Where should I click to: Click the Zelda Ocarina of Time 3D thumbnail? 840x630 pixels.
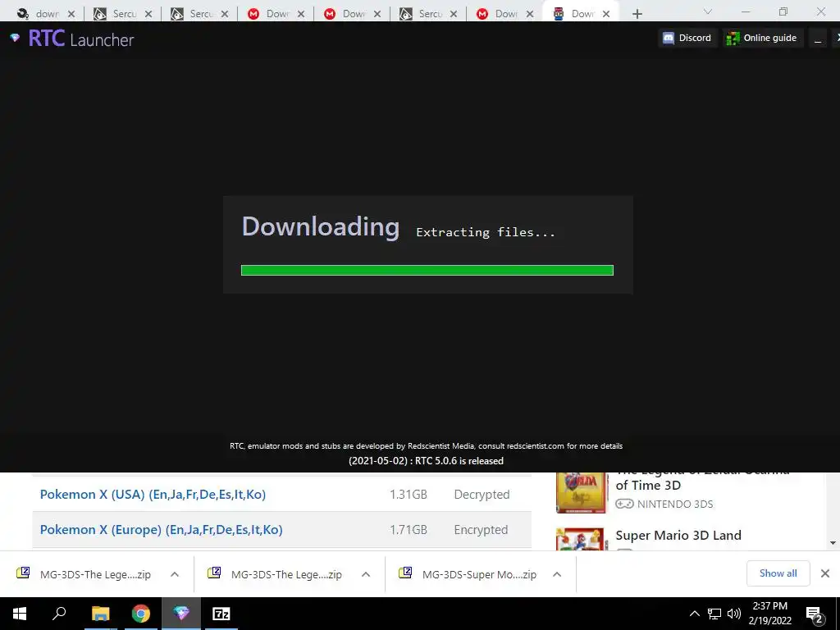point(582,493)
